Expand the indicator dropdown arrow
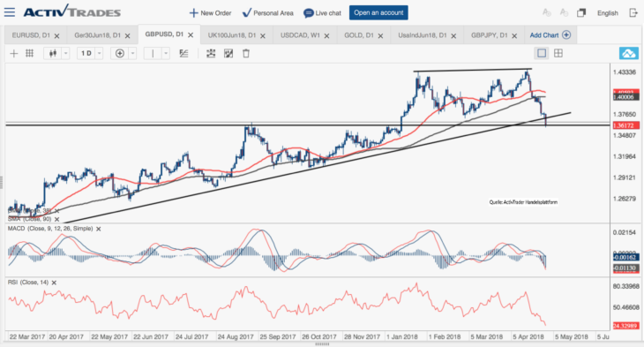Viewport: 644px width, 347px height. tap(132, 54)
